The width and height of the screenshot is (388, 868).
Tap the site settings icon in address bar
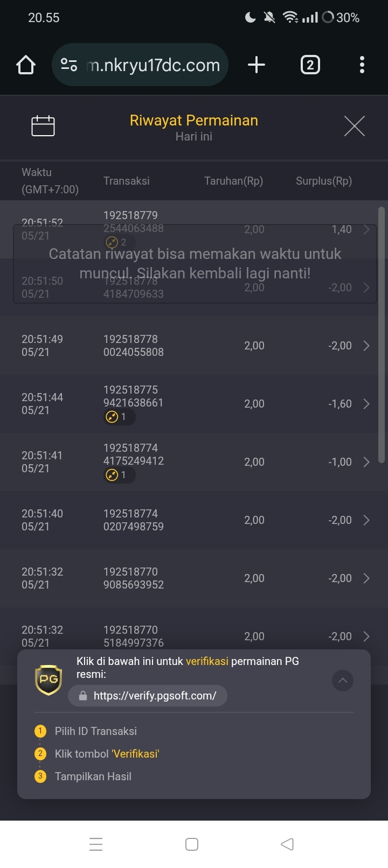point(69,65)
